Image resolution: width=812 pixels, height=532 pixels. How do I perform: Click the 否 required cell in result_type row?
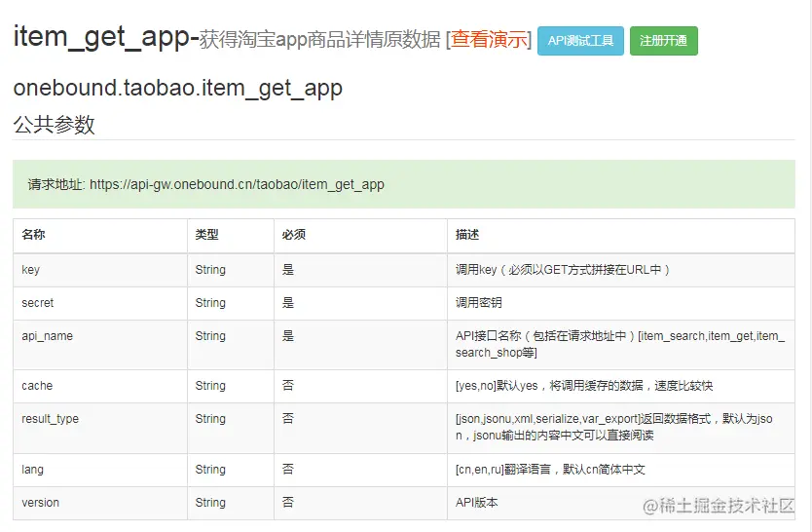pyautogui.click(x=360, y=428)
